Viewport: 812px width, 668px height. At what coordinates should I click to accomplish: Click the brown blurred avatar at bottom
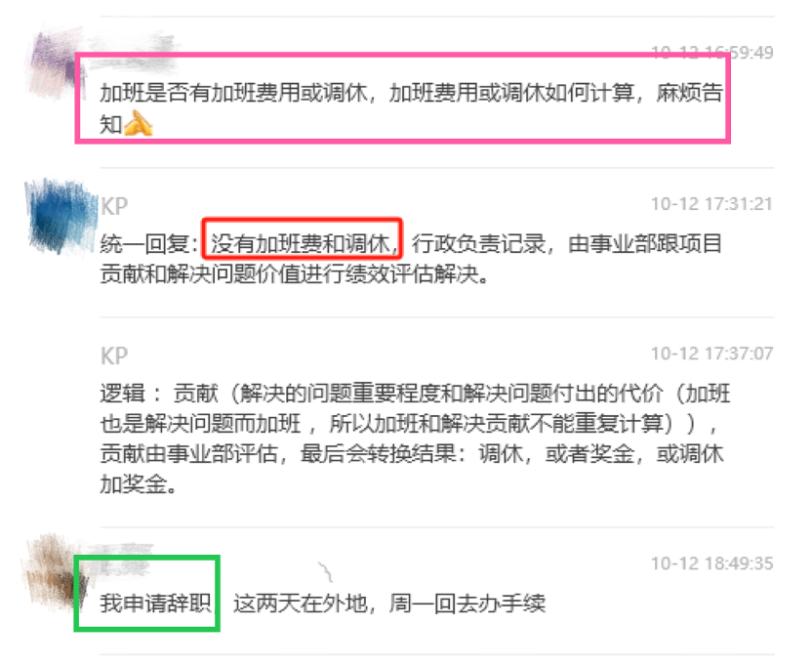[x=53, y=570]
